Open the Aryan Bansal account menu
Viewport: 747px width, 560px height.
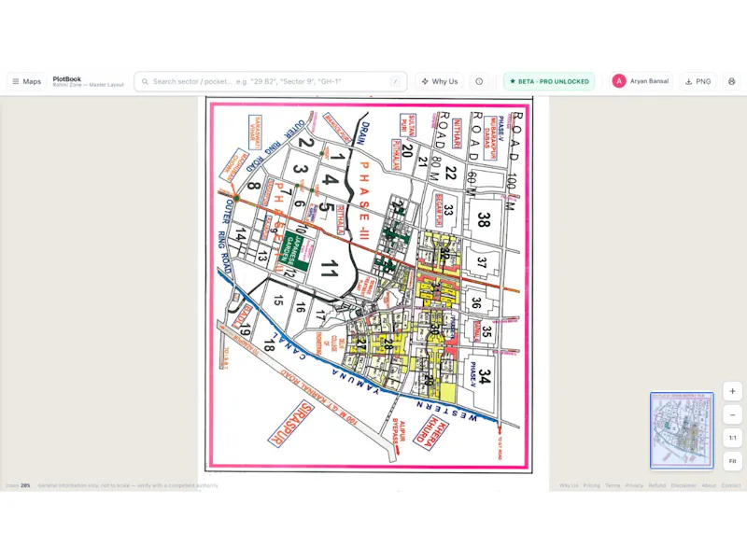[x=641, y=81]
